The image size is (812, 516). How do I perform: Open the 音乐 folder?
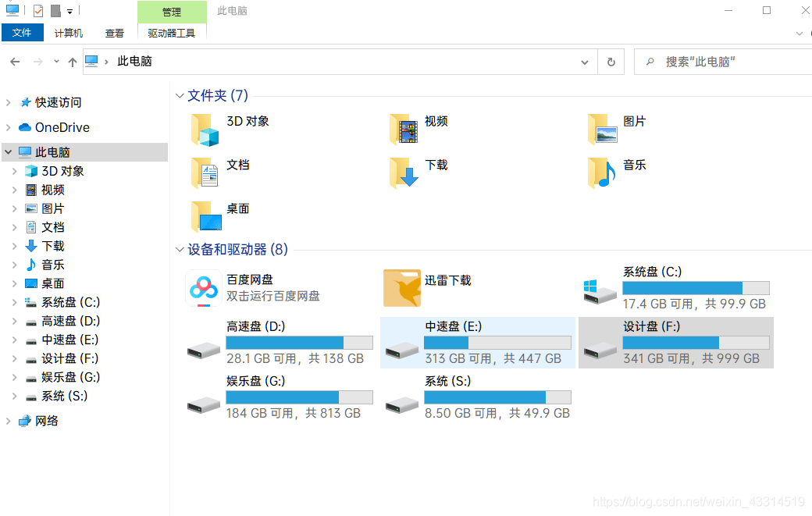(634, 165)
